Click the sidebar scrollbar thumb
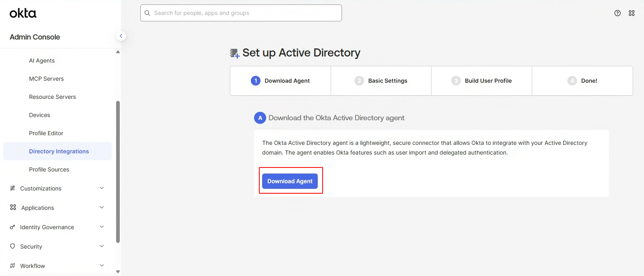The height and width of the screenshot is (276, 644). click(118, 172)
